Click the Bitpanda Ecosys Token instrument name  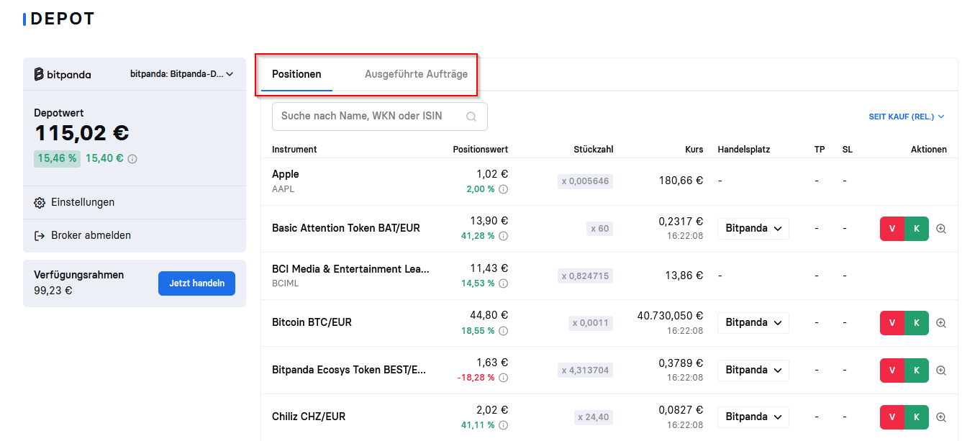pyautogui.click(x=349, y=370)
